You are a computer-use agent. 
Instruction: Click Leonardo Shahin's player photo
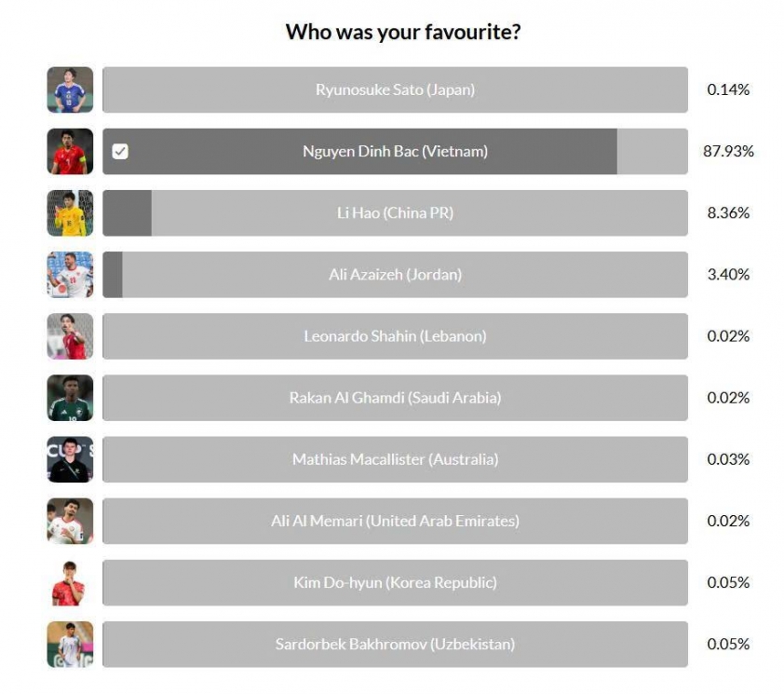[70, 336]
